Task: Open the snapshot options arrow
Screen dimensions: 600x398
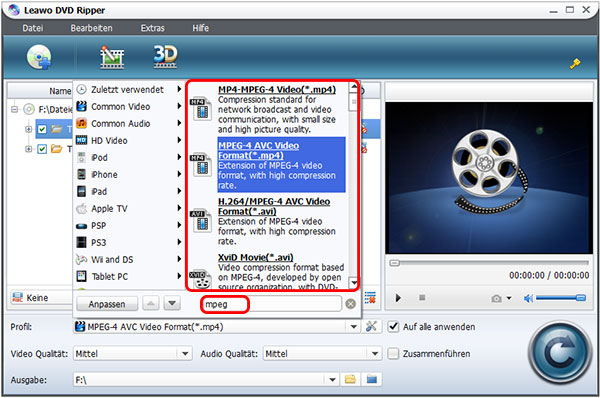Action: click(x=509, y=298)
